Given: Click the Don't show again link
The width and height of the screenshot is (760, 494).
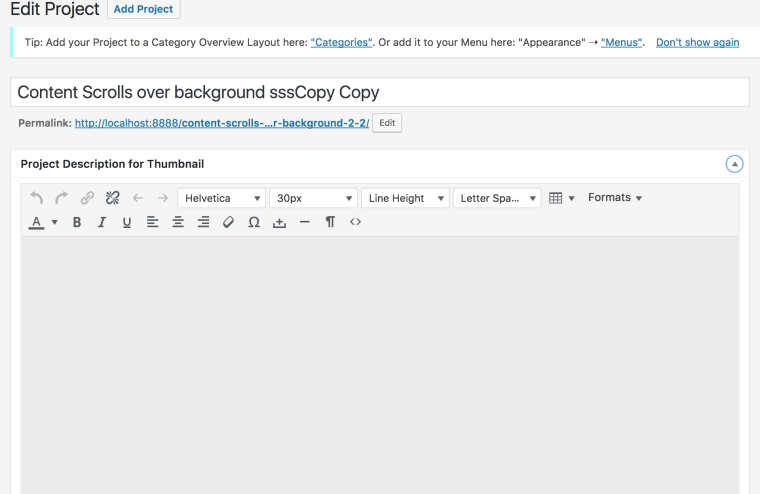Looking at the screenshot, I should pyautogui.click(x=697, y=42).
